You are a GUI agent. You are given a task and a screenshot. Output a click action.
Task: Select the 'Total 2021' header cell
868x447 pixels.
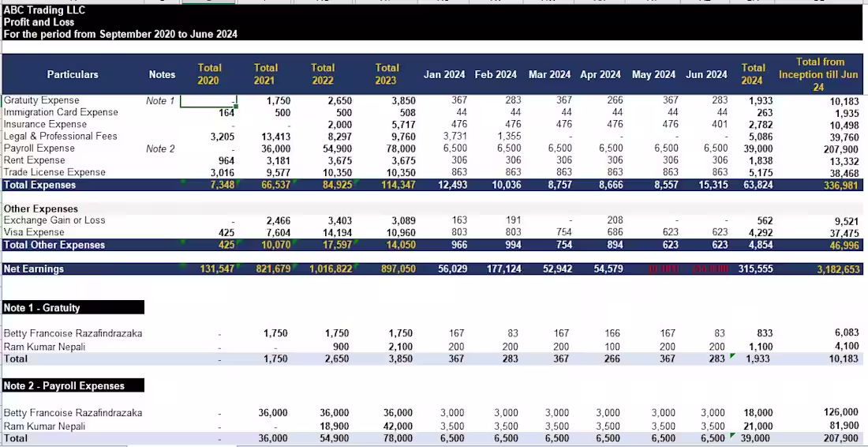point(265,74)
